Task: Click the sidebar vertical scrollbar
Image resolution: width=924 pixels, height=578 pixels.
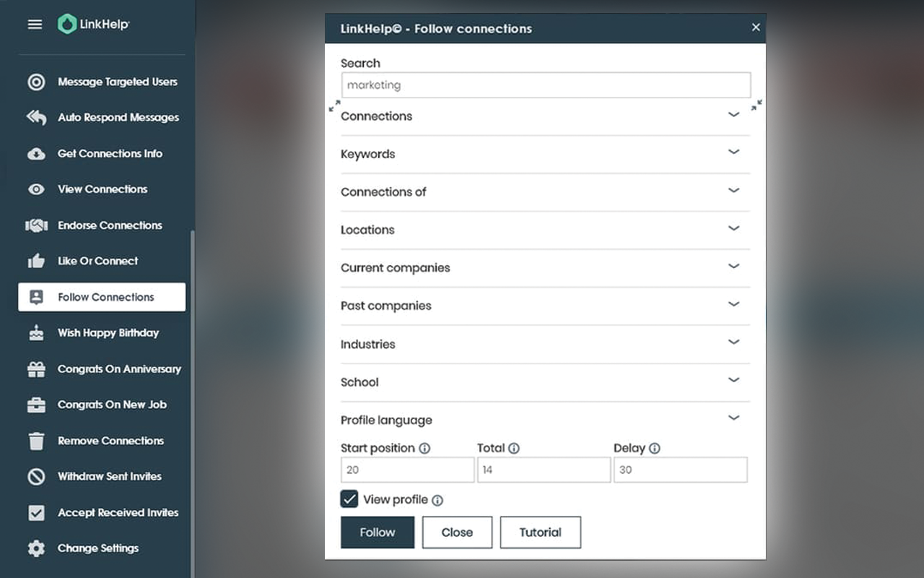Action: [192, 403]
